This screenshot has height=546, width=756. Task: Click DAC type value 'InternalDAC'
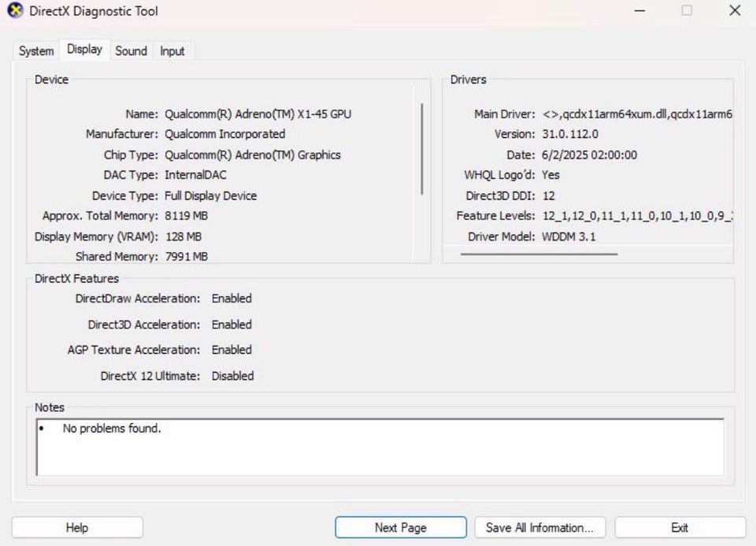(195, 175)
